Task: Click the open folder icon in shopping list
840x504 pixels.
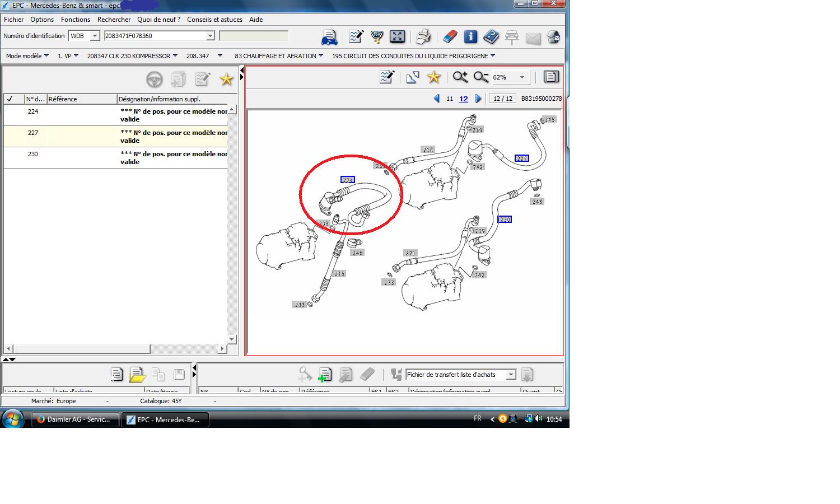Action: pos(137,375)
